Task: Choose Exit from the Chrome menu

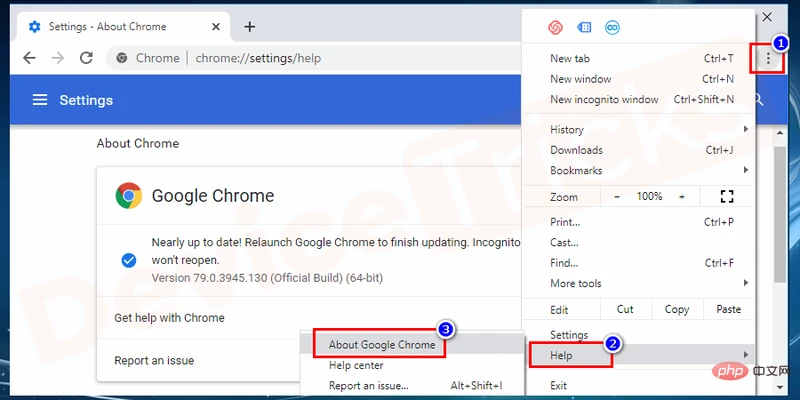Action: (638, 386)
